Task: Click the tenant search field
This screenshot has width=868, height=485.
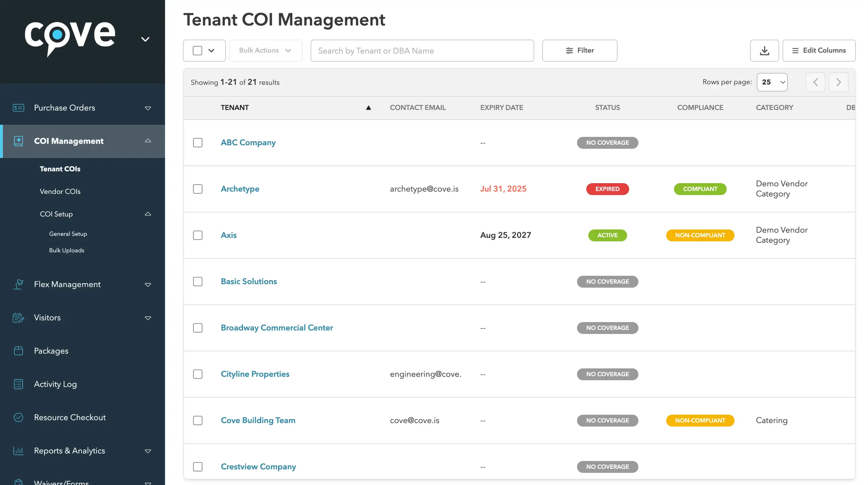Action: point(422,51)
